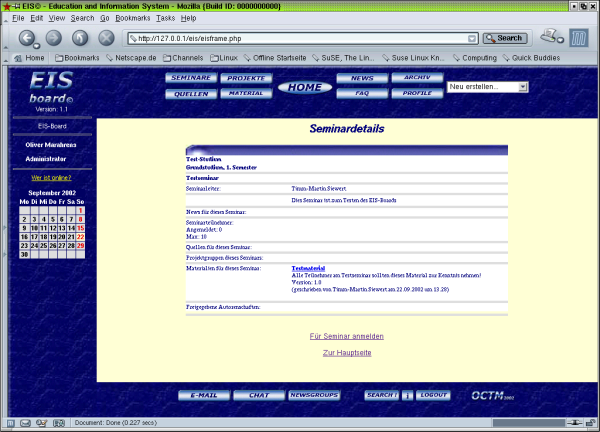This screenshot has width=600, height=432.
Task: Click the browser Back arrow button
Action: click(28, 38)
